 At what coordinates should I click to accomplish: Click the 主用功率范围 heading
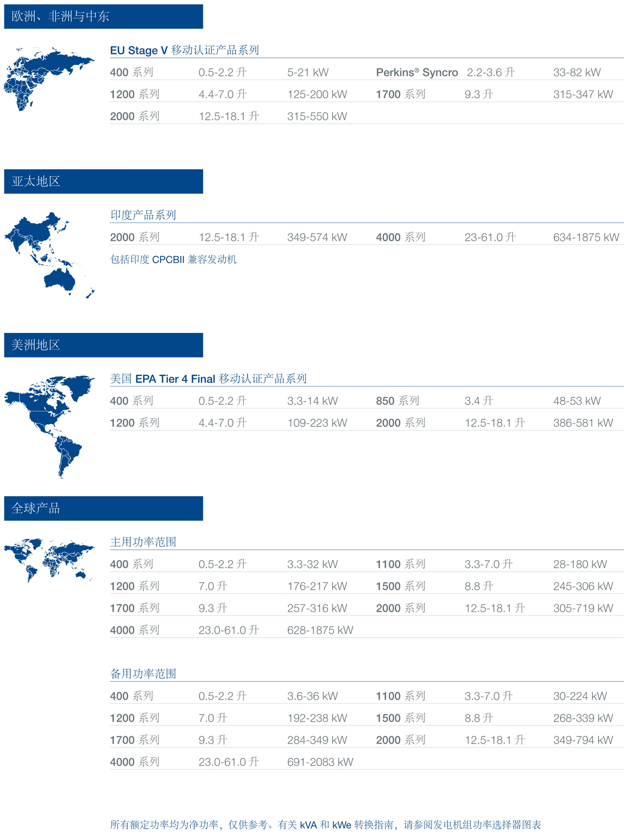[x=143, y=542]
